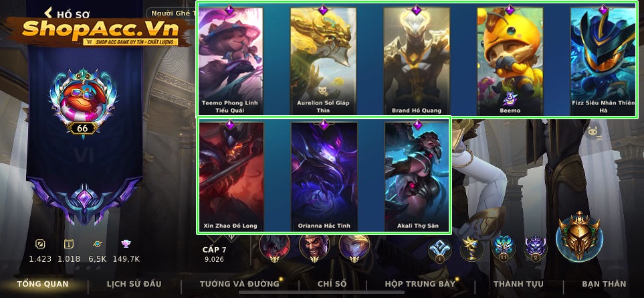Select the platinum badge numbered 1
The image size is (644, 298).
439,250
